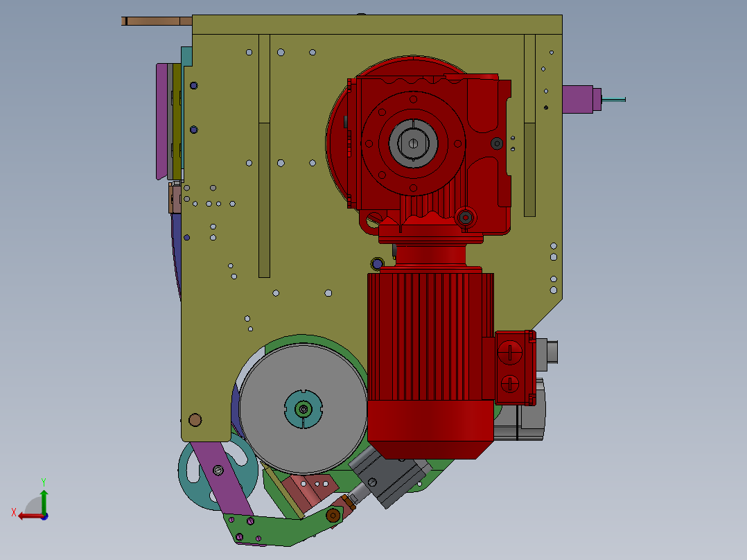Select the gray cable gland on the terminal box
Screen dimensions: 747x560
pos(547,355)
